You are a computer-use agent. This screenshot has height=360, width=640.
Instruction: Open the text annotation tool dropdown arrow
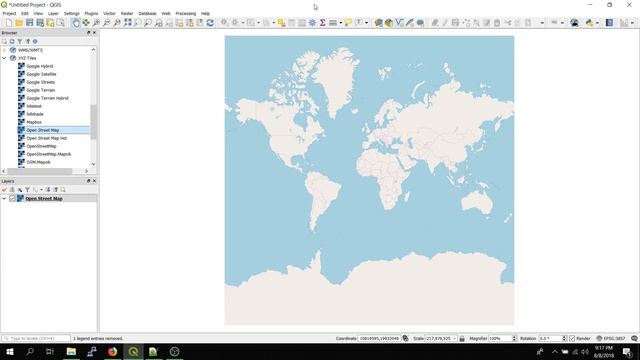click(367, 23)
